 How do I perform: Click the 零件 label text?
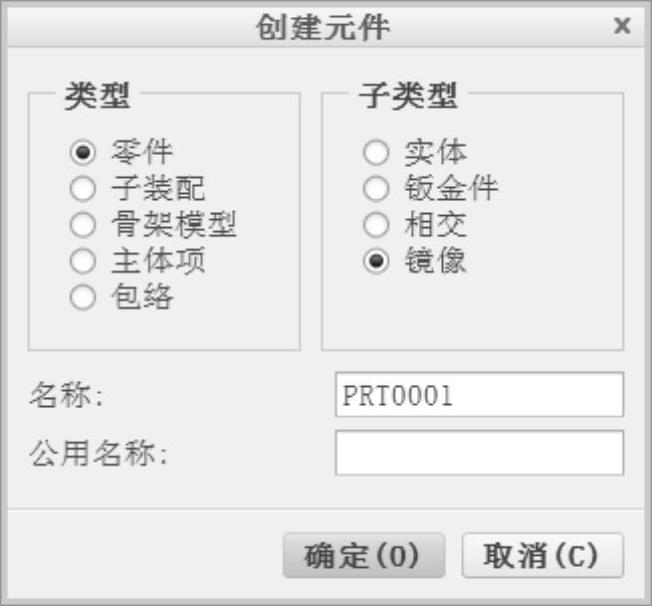[x=141, y=153]
